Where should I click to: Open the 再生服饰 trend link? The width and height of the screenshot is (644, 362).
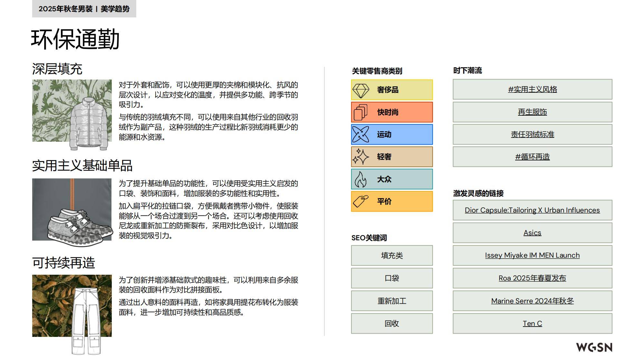(x=532, y=112)
